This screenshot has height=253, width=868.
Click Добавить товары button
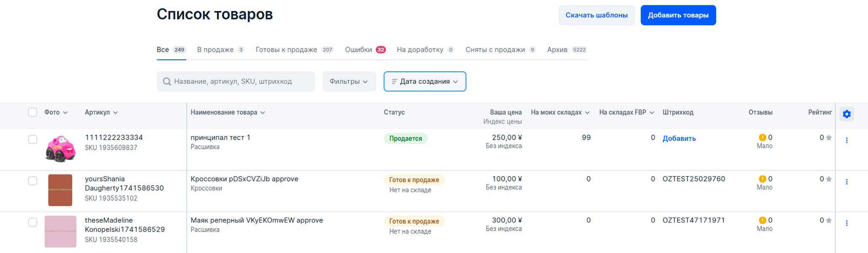pyautogui.click(x=678, y=15)
